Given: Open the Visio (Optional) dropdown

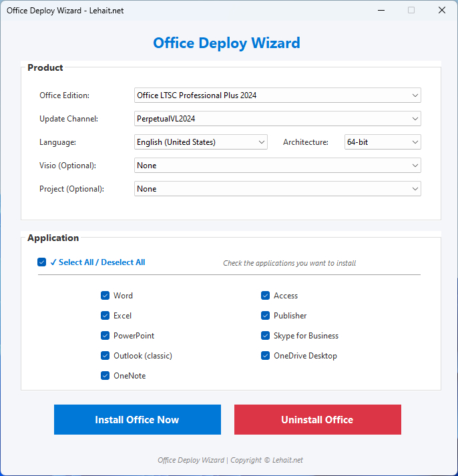Looking at the screenshot, I should (x=278, y=166).
